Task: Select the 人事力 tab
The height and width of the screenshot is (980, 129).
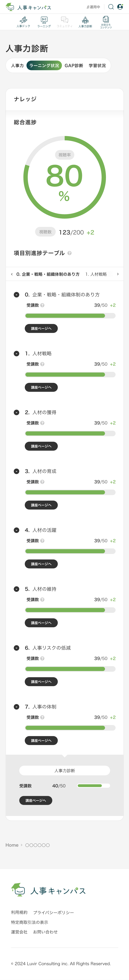Action: click(17, 65)
